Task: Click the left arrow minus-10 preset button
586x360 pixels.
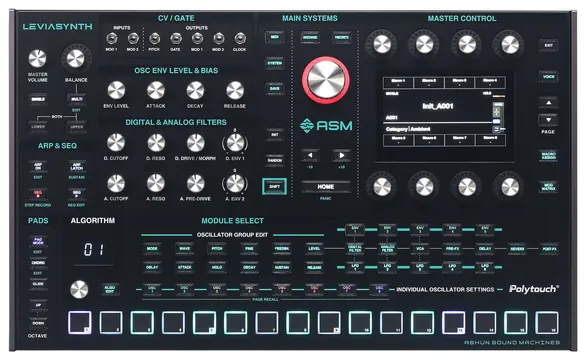Action: (310, 156)
